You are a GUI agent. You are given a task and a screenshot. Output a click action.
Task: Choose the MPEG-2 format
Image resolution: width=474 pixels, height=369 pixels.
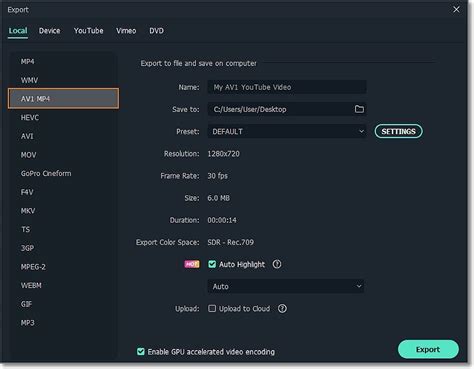pyautogui.click(x=33, y=267)
